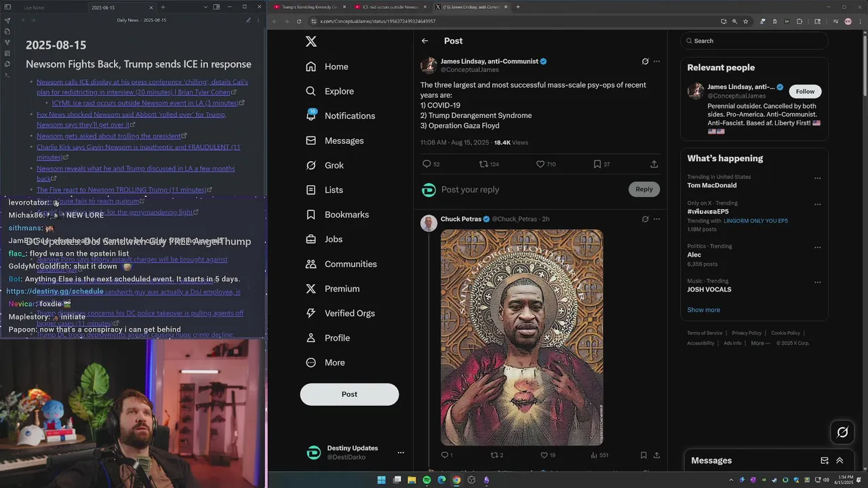Close the 2025-08-15 notes tab
The image size is (868, 488).
151,7
